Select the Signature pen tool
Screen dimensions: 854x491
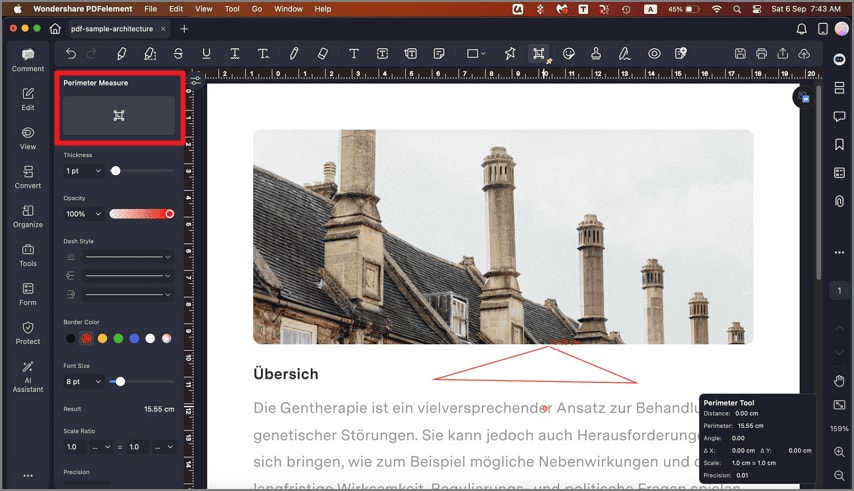624,53
